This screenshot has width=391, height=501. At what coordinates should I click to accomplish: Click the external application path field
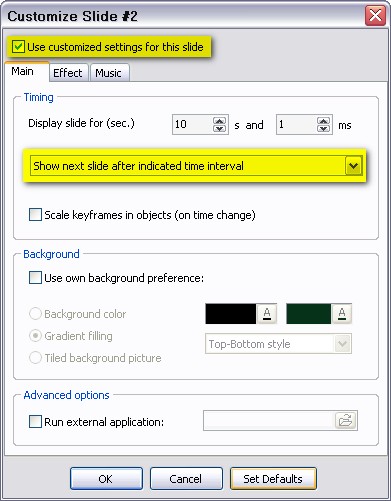269,420
